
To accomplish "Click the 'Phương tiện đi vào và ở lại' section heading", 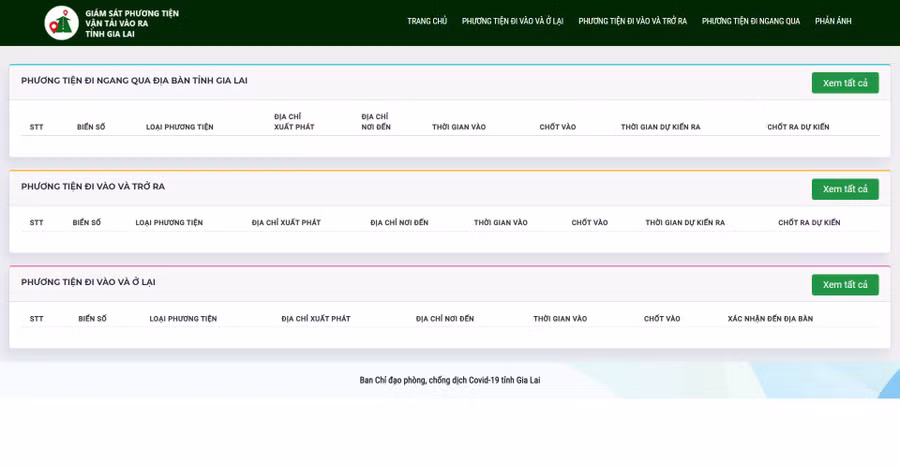I will [88, 283].
